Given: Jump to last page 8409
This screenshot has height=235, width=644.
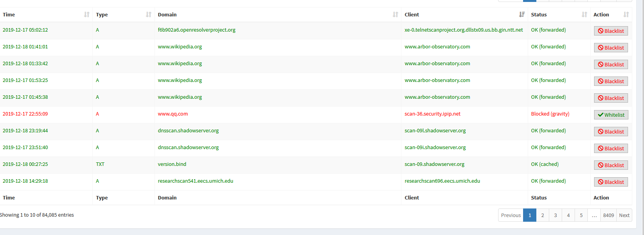Looking at the screenshot, I should coord(609,215).
